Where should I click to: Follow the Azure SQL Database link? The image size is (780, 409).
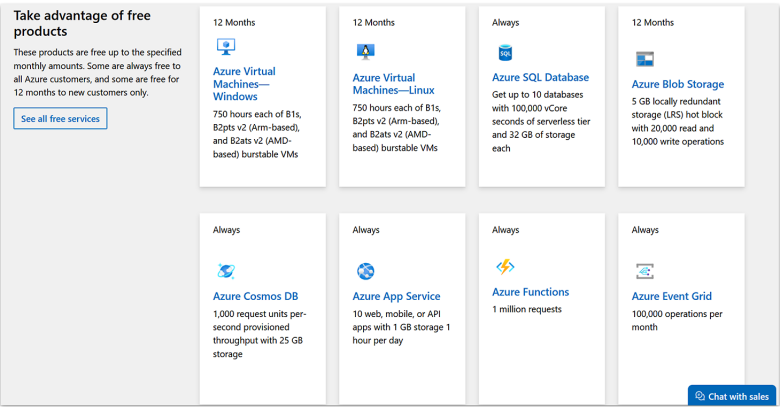pyautogui.click(x=540, y=78)
